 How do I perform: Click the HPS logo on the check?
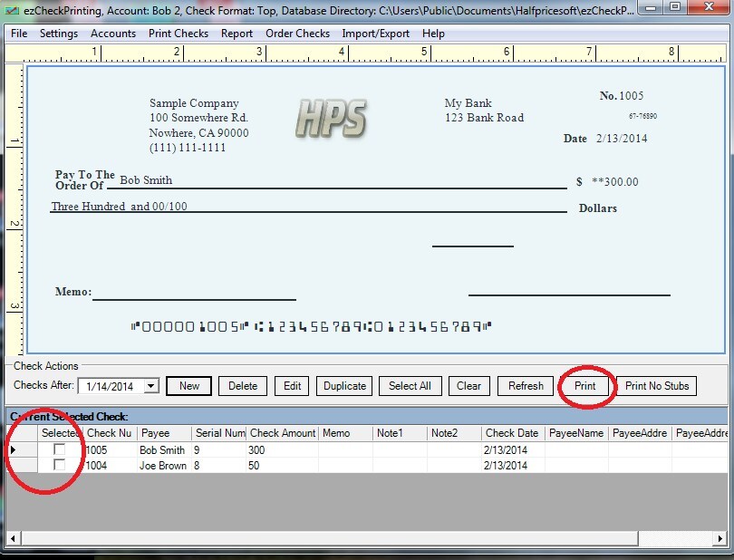click(x=331, y=119)
